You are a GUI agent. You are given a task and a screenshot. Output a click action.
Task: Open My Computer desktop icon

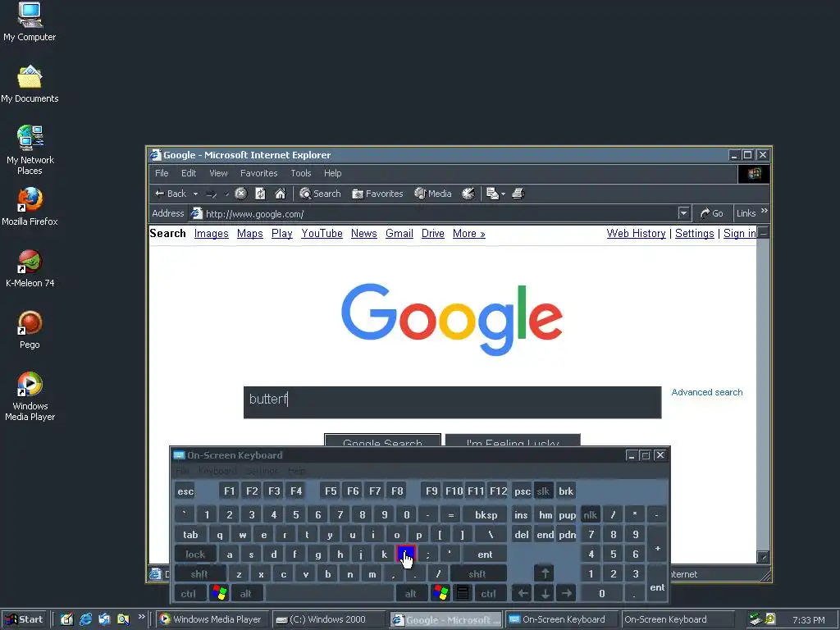[x=30, y=22]
